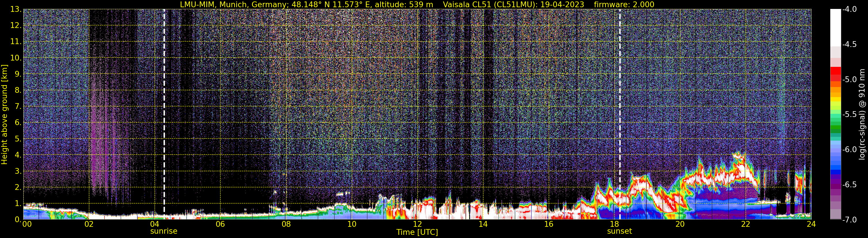868x238 pixels.
Task: Click the 'Time [UTC]' axis label
Action: click(x=417, y=232)
